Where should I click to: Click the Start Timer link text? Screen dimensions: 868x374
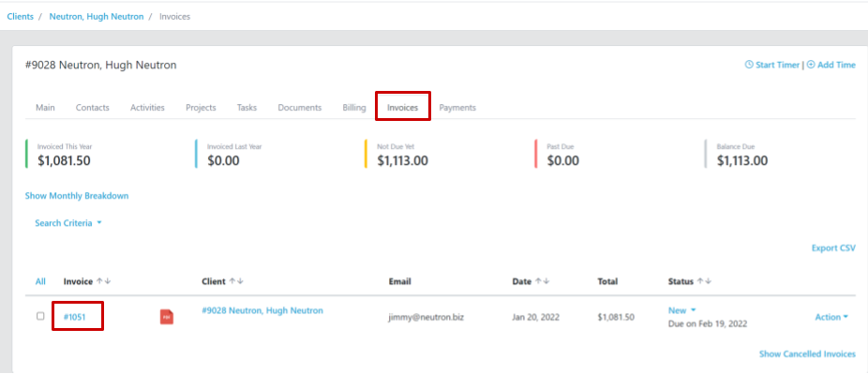point(778,65)
